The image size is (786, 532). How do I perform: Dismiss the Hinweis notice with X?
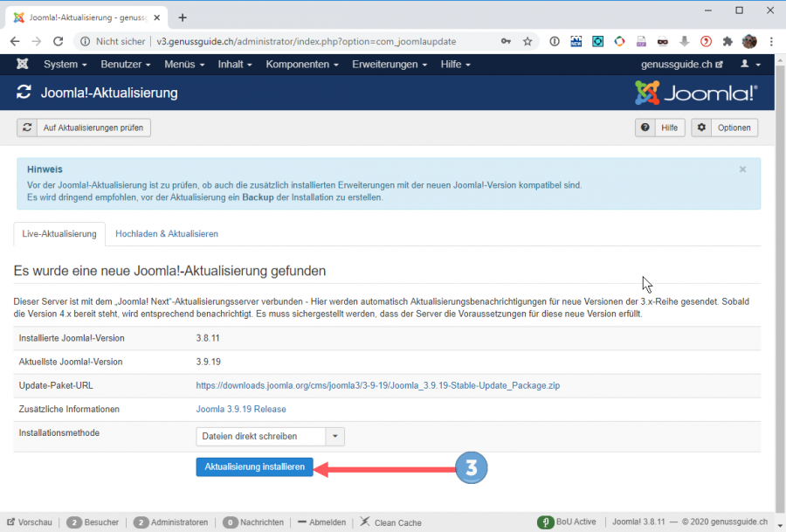(742, 169)
